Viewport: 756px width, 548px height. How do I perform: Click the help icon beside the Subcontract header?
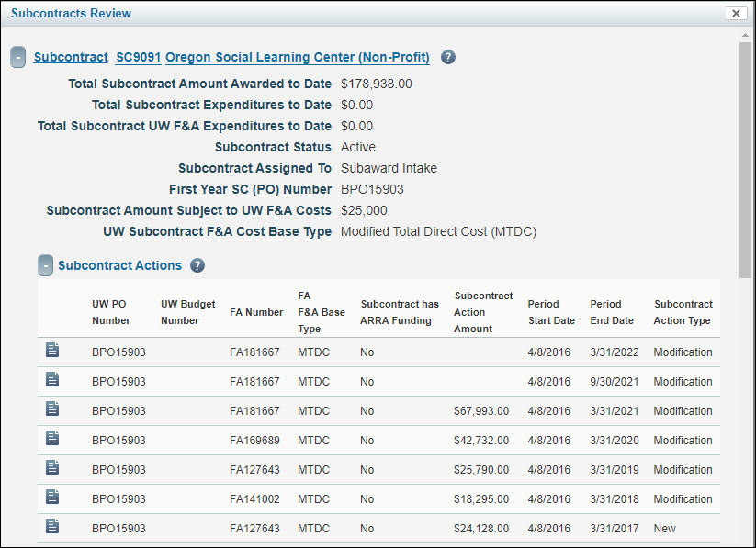447,56
